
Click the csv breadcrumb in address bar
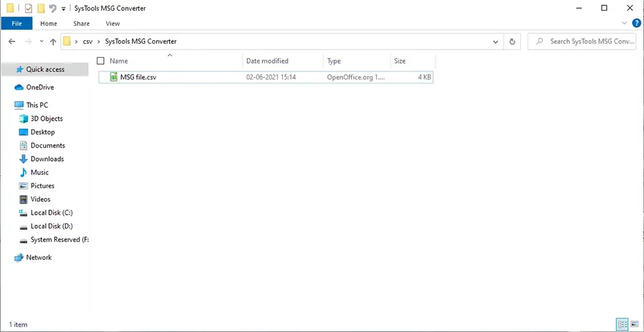tap(88, 42)
